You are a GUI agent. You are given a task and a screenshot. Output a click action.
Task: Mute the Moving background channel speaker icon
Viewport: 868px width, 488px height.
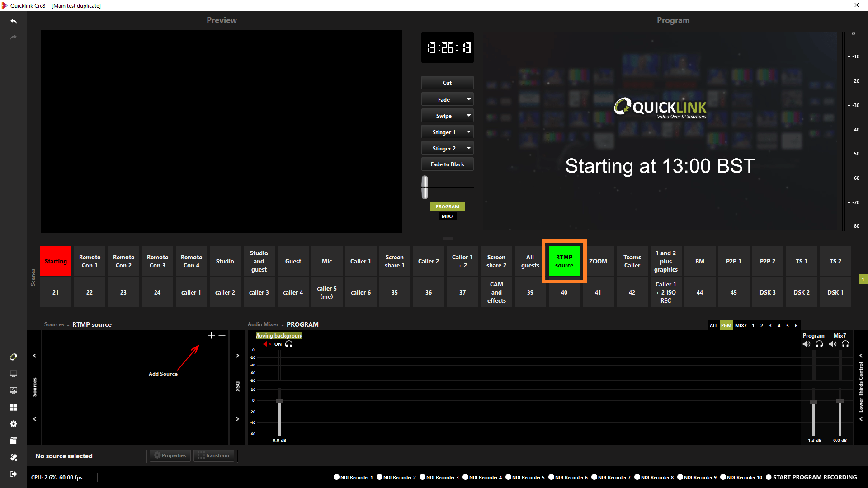(x=267, y=344)
